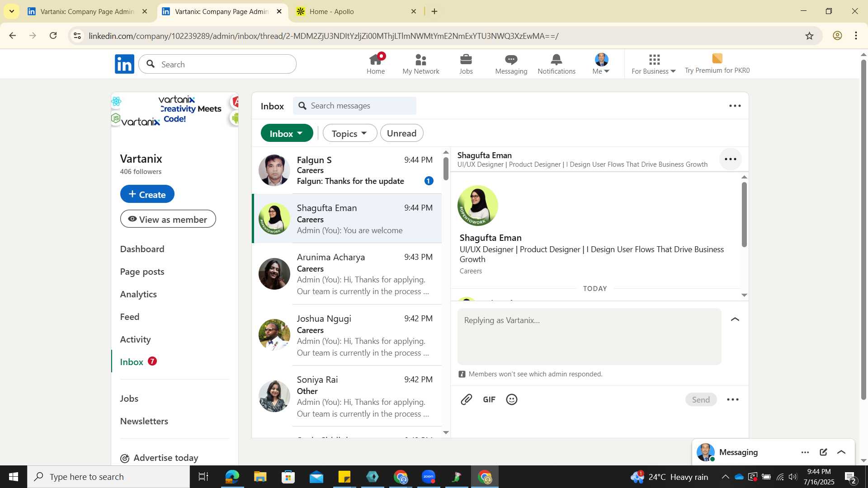The width and height of the screenshot is (868, 488).
Task: Open the Jobs briefcase icon in navbar
Action: (466, 64)
